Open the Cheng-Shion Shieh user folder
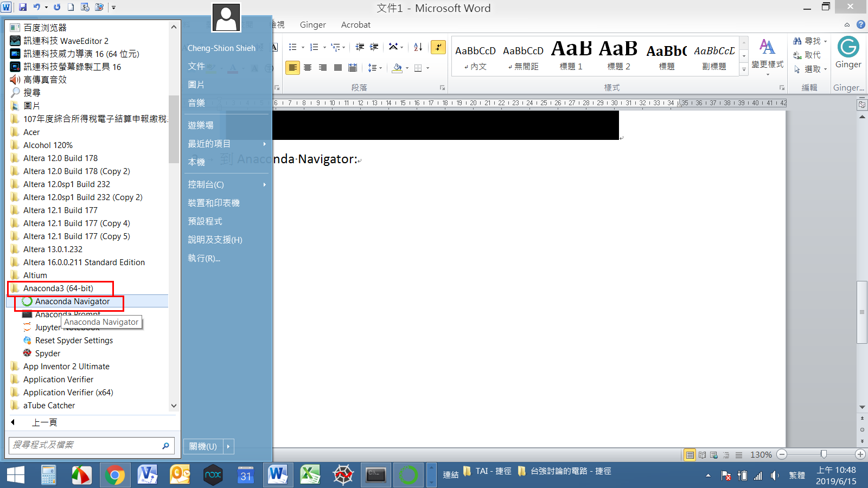Image resolution: width=868 pixels, height=488 pixels. point(221,48)
